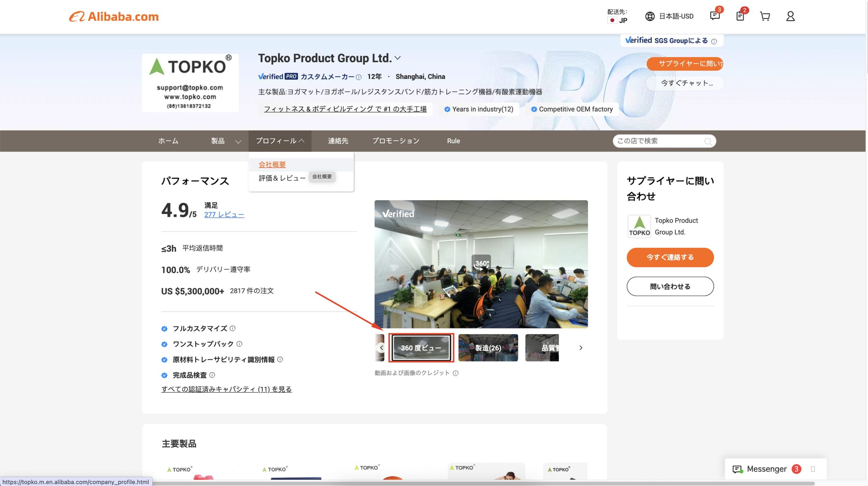Image resolution: width=868 pixels, height=486 pixels.
Task: Expand the 製品 menu chevron
Action: click(x=238, y=142)
